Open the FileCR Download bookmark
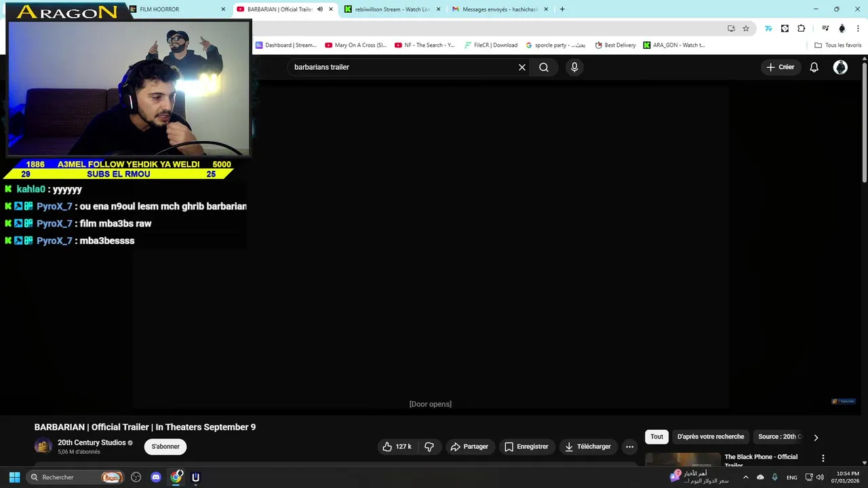Viewport: 868px width, 488px height. click(491, 45)
